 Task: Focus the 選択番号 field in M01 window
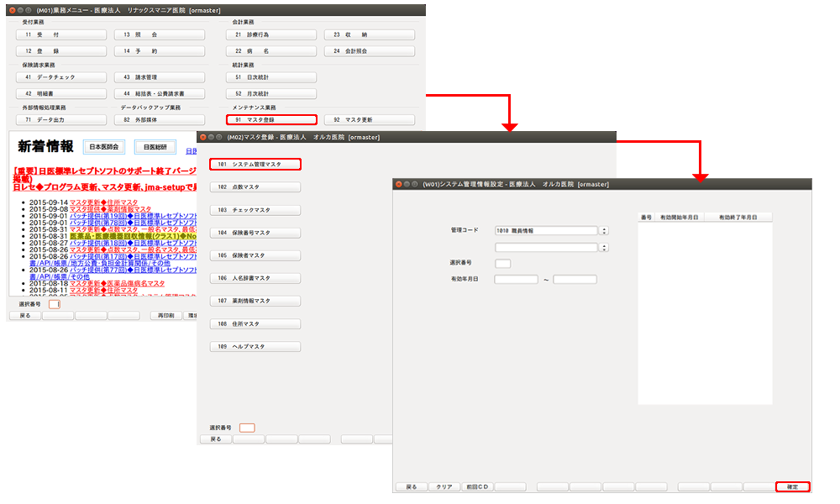click(x=55, y=304)
